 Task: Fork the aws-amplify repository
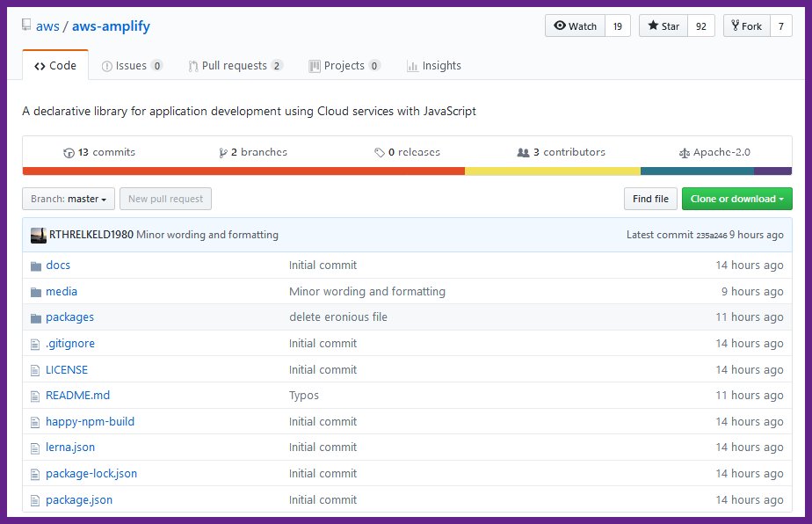747,25
